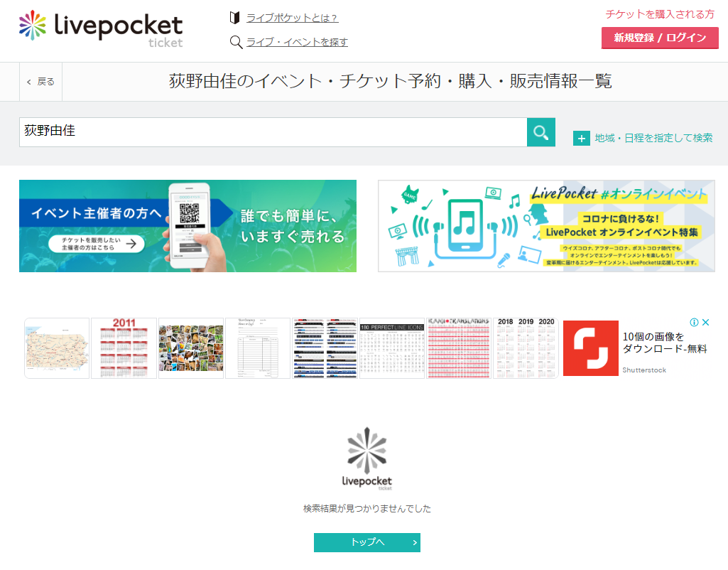
Task: Click the magnifier icon beside ライブ・イベントを探す
Action: pos(236,42)
